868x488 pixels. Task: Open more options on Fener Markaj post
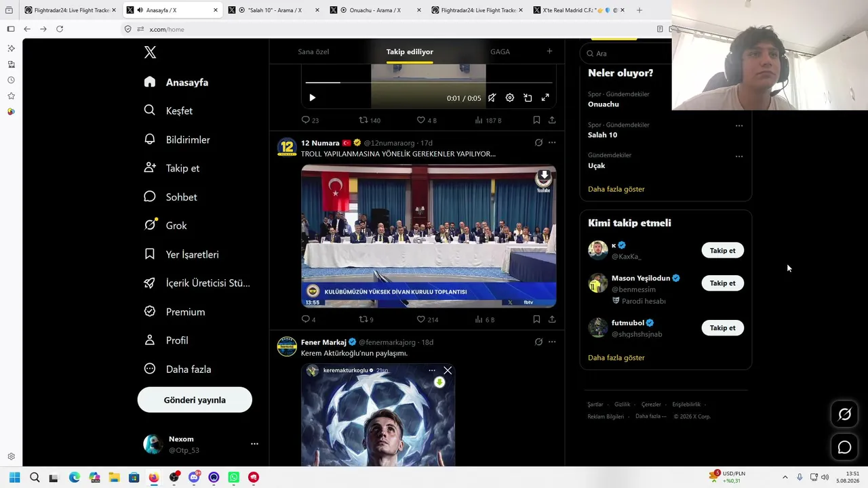click(x=552, y=342)
